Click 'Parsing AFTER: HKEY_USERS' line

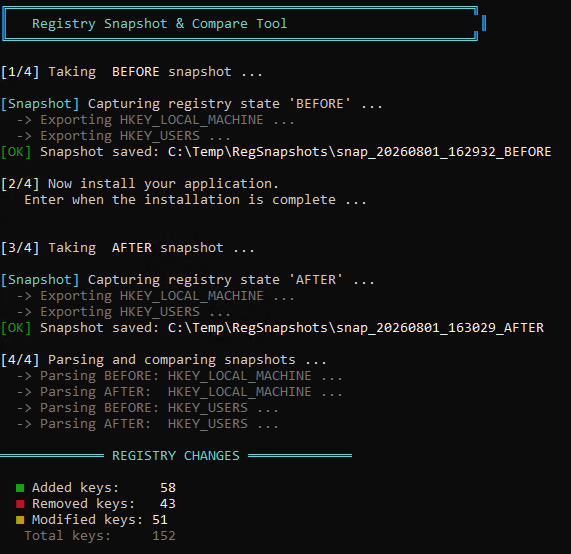click(147, 424)
